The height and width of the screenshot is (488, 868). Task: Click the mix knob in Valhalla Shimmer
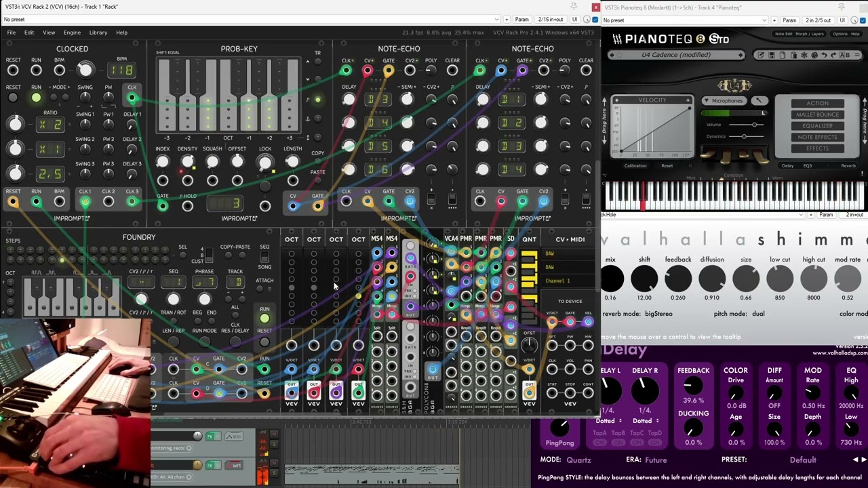pyautogui.click(x=610, y=279)
